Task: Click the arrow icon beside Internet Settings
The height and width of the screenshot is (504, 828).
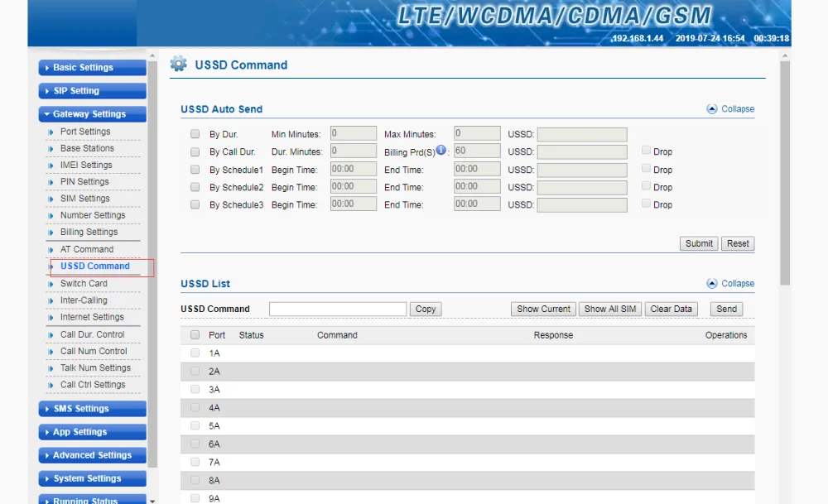Action: tap(51, 317)
